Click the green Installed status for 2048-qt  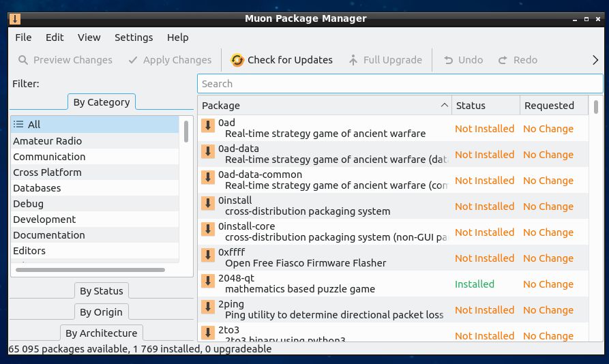click(x=474, y=284)
